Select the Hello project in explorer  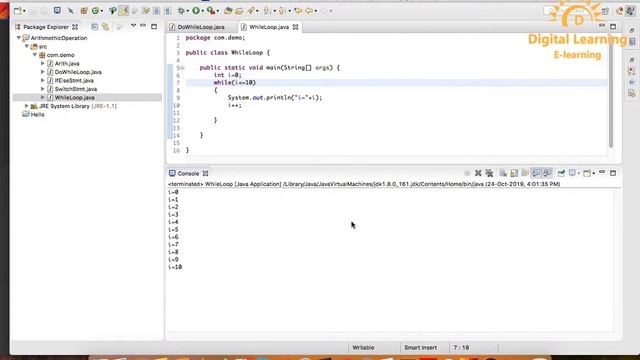37,115
